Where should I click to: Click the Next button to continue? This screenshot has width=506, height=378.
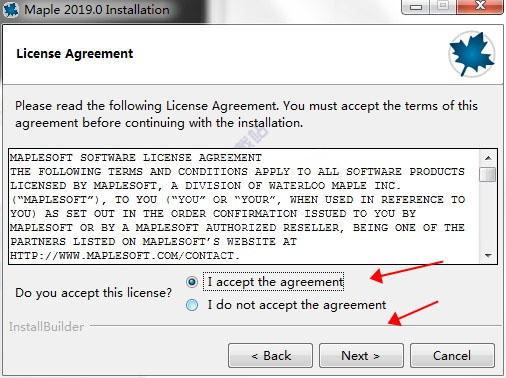point(361,356)
